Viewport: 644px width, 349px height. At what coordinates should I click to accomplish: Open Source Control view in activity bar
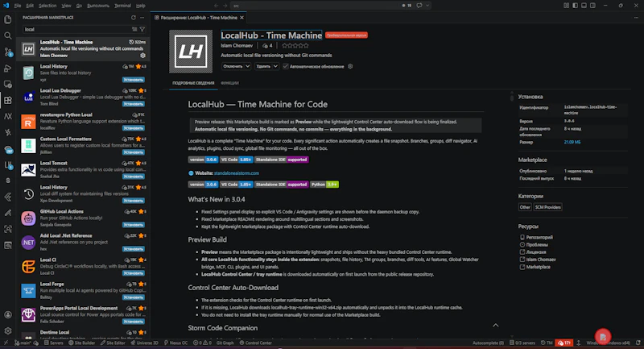tap(8, 52)
